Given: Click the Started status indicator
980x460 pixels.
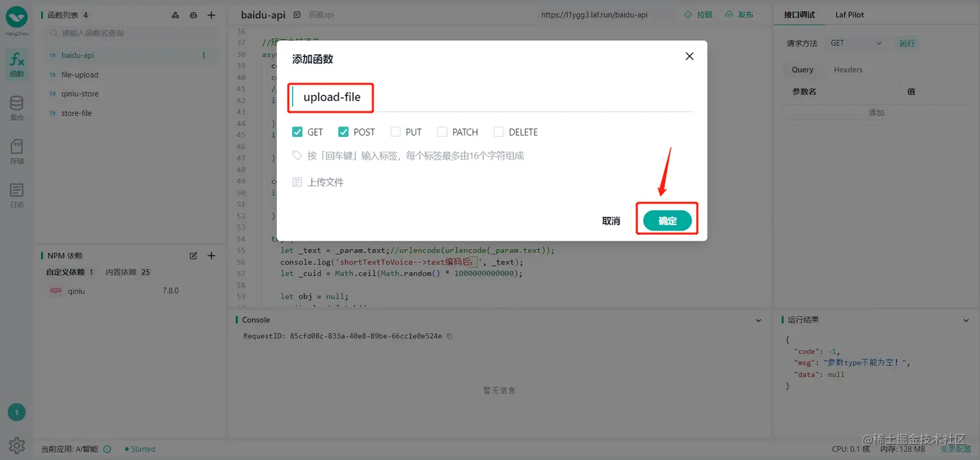Looking at the screenshot, I should coord(140,449).
